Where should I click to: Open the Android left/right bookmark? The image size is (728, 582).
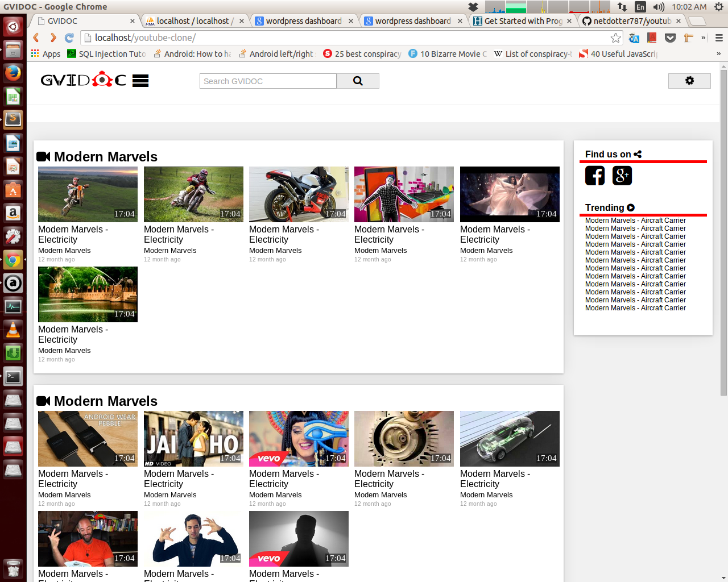[277, 53]
